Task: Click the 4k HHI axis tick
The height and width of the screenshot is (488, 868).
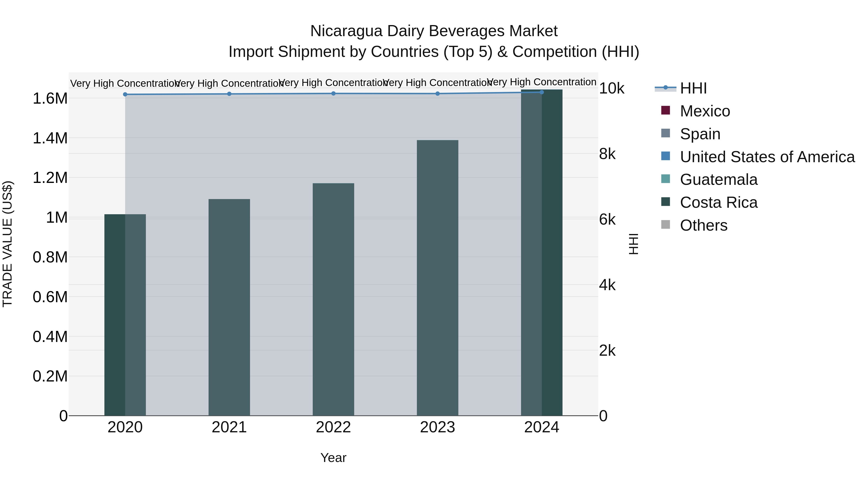Action: 607,285
